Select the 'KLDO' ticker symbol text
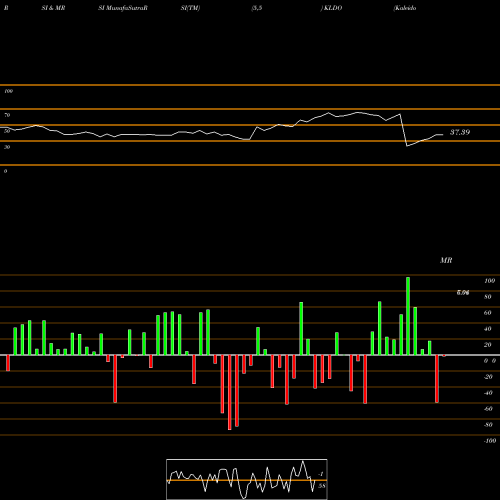This screenshot has height=500, width=500. [333, 8]
